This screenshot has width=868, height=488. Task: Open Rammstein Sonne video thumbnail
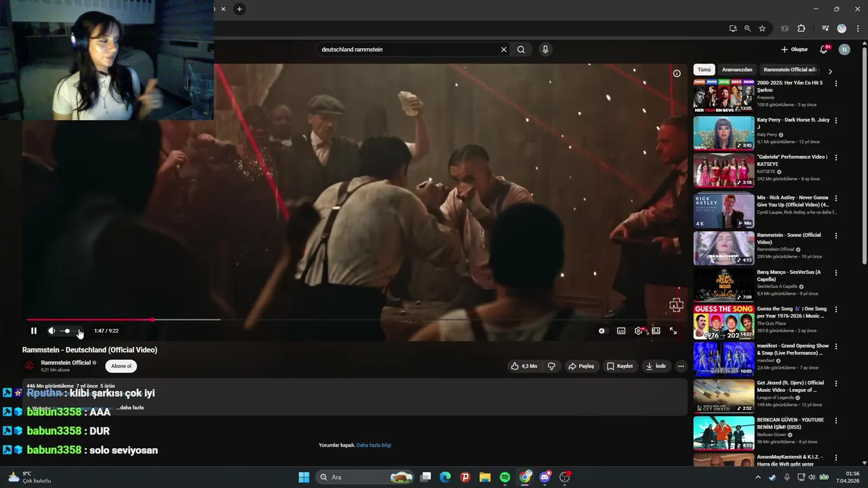pos(724,248)
